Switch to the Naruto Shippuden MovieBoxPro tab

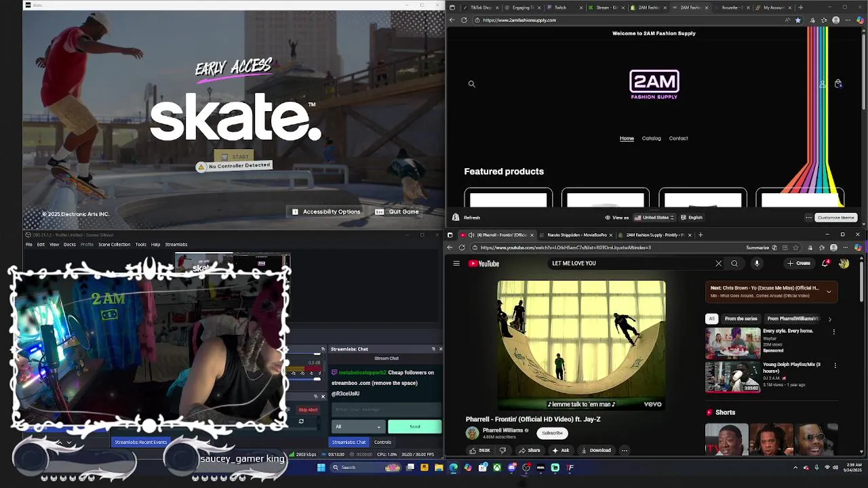(x=577, y=235)
